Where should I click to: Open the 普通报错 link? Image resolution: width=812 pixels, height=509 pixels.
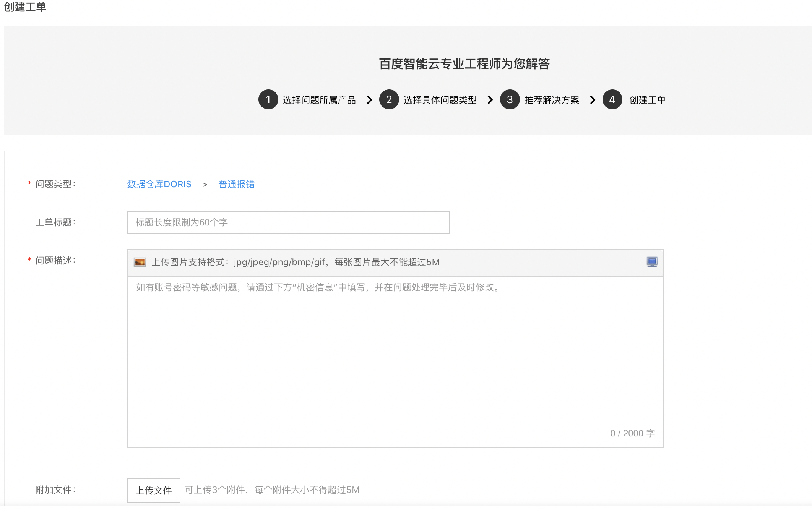pyautogui.click(x=236, y=184)
